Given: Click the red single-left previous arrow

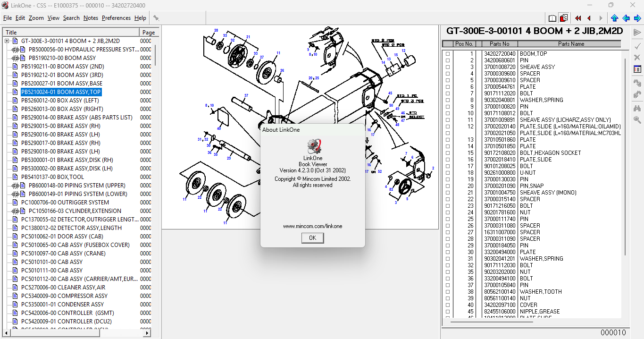Looking at the screenshot, I should click(589, 18).
